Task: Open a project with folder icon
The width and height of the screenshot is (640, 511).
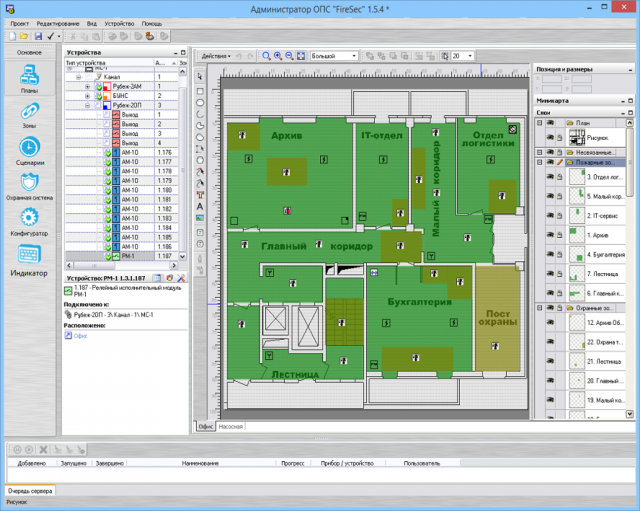Action: (24, 36)
